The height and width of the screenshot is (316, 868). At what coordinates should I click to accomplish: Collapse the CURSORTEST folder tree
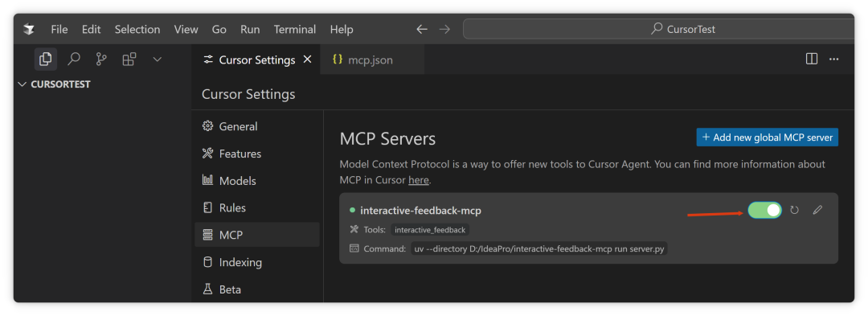pyautogui.click(x=55, y=84)
